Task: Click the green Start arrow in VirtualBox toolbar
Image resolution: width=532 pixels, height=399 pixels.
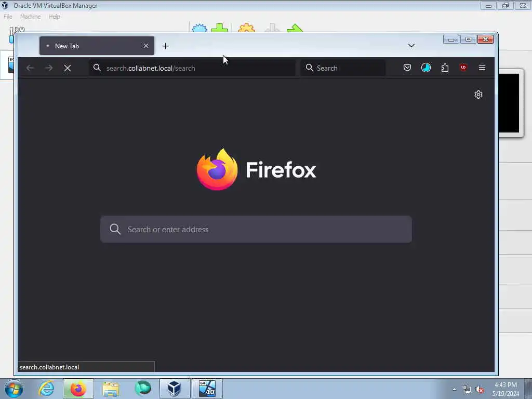Action: (295, 28)
